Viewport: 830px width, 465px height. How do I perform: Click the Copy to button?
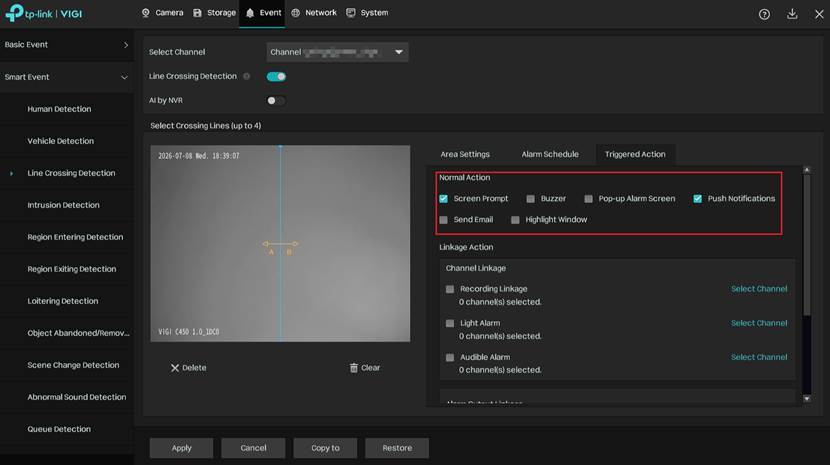coord(326,448)
